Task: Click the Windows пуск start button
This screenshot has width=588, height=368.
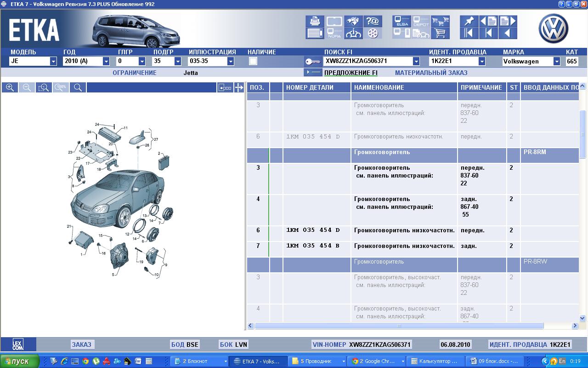Action: 20,362
